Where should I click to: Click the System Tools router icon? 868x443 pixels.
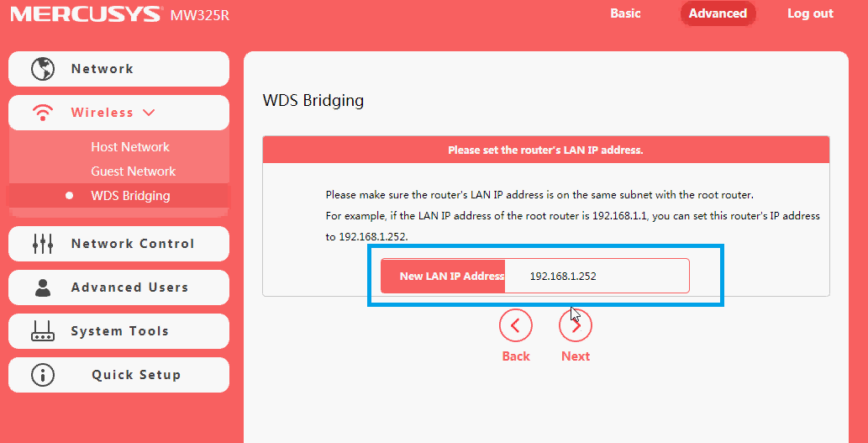click(42, 331)
